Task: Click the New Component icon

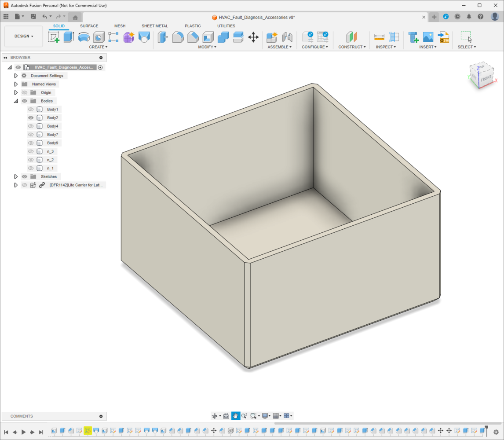Action: 272,37
